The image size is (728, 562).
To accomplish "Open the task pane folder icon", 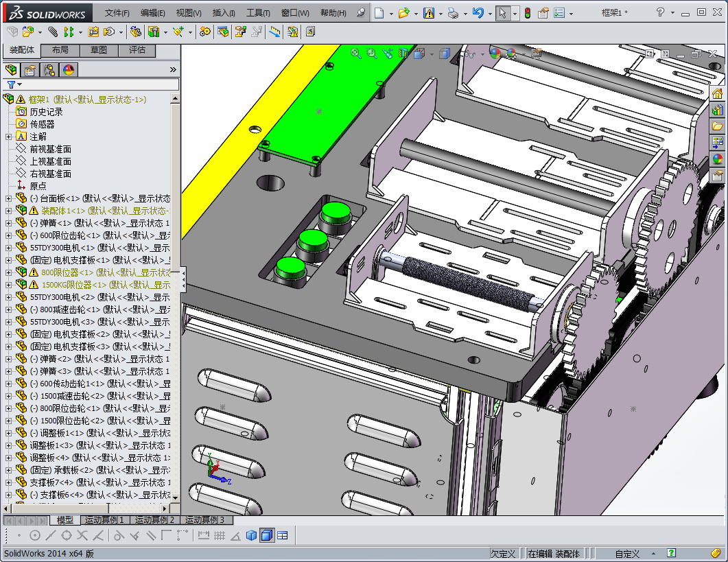I will pyautogui.click(x=718, y=126).
